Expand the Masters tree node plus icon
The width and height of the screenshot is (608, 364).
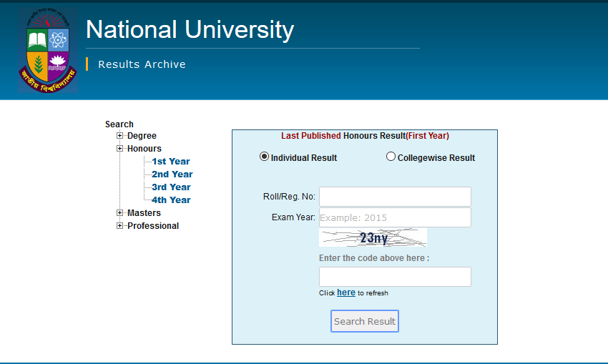(x=120, y=213)
